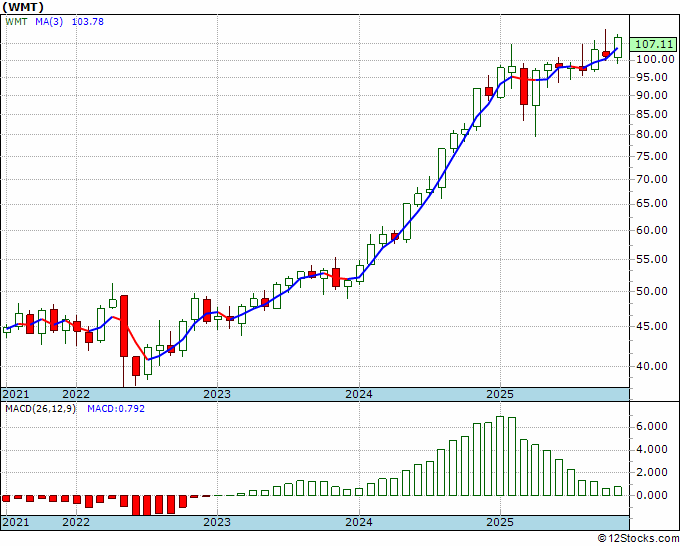Select the MACD:0.792 value label
Screen dimensions: 680x546
(x=116, y=409)
